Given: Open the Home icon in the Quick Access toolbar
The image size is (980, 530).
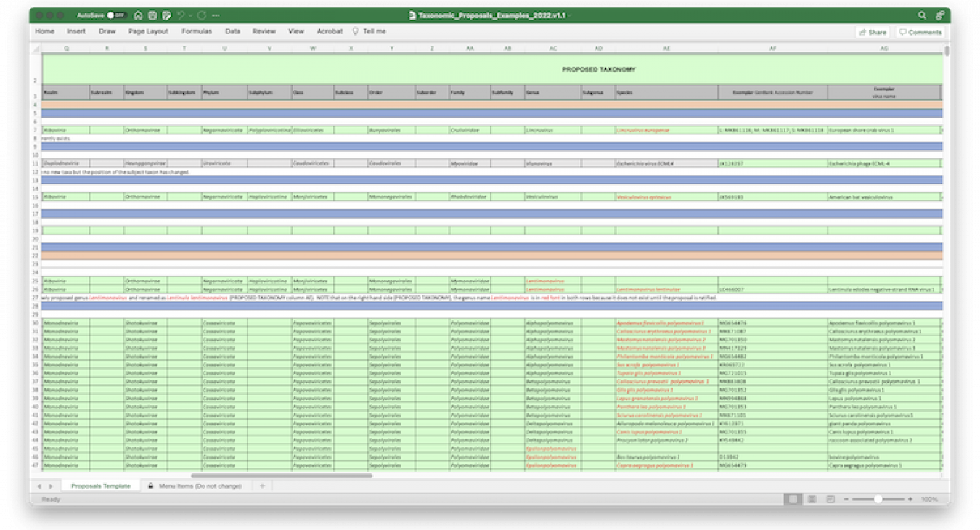Looking at the screenshot, I should tap(139, 15).
